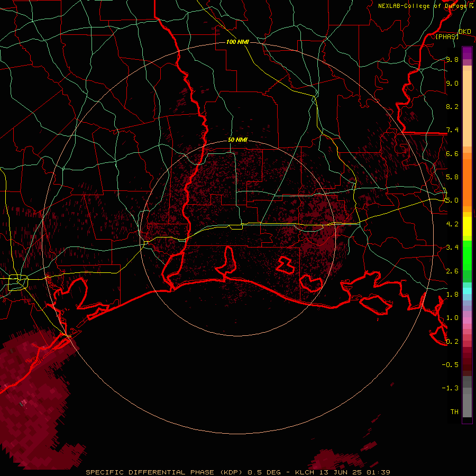Pick the yellow segment of the color bar
The width and height of the screenshot is (476, 476).
[x=467, y=226]
